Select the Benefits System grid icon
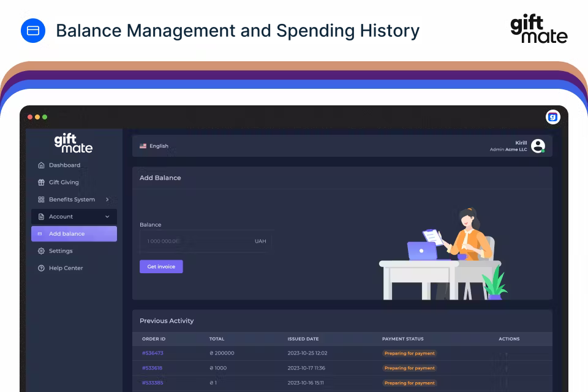Image resolution: width=588 pixels, height=392 pixels. (40, 199)
